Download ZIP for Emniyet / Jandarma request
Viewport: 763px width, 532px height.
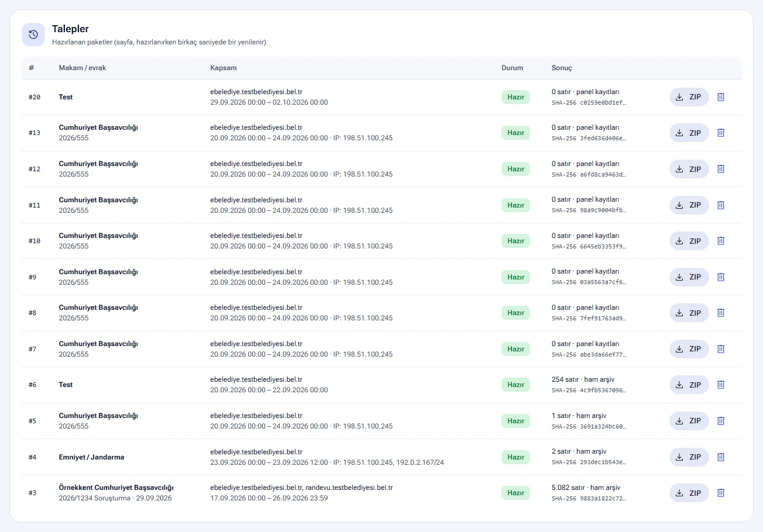(689, 457)
